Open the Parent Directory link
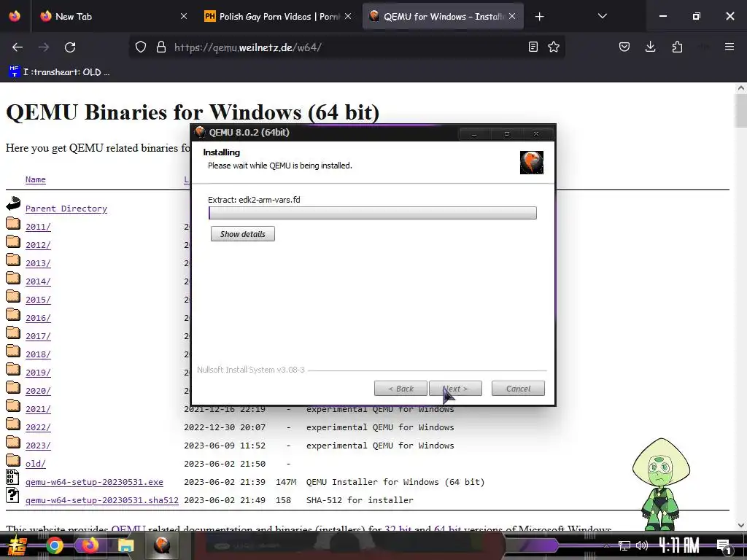The image size is (747, 560). [x=66, y=209]
